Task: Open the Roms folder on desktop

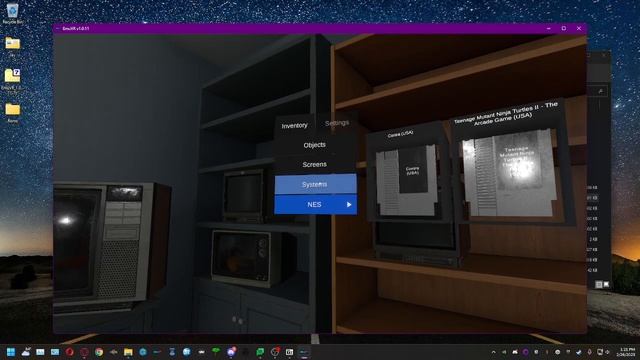Action: [x=12, y=112]
